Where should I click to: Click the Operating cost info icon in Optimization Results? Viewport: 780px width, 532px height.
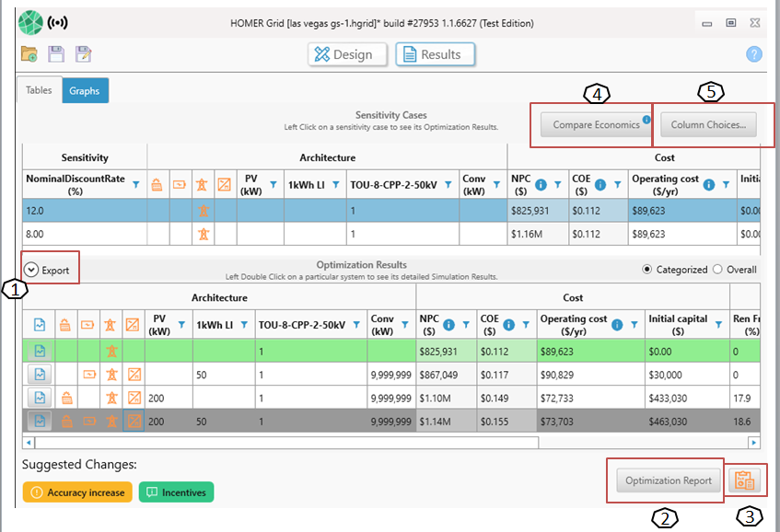[x=617, y=324]
